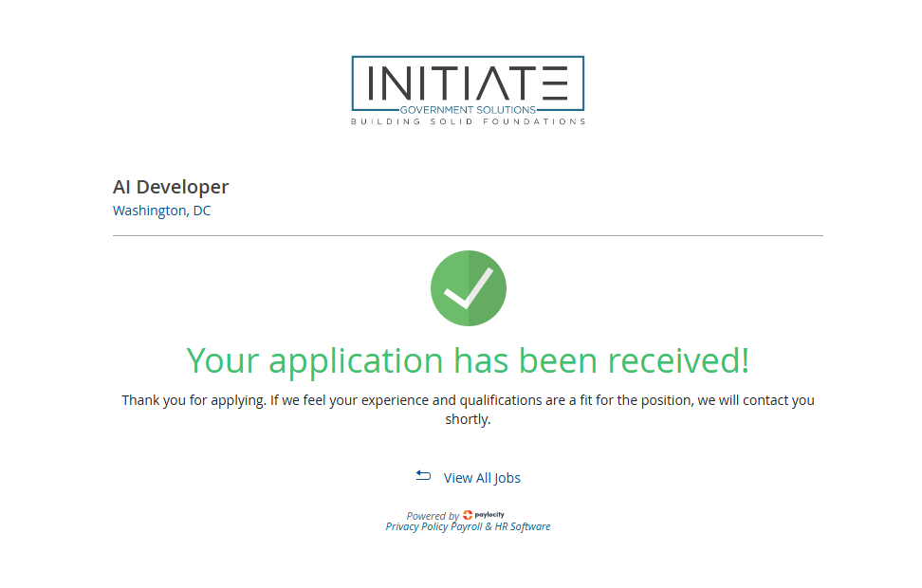
Task: Open the Privacy Policy link
Action: click(416, 526)
